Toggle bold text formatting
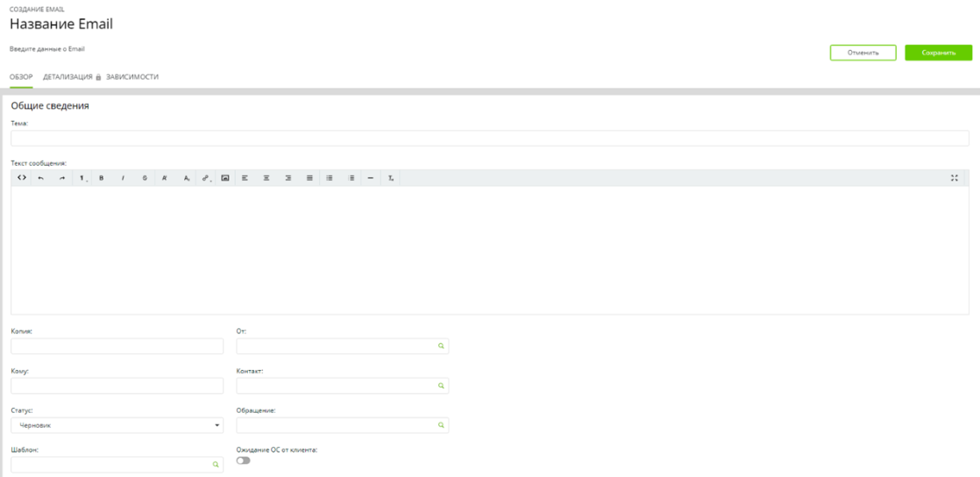This screenshot has width=980, height=477. [x=102, y=178]
